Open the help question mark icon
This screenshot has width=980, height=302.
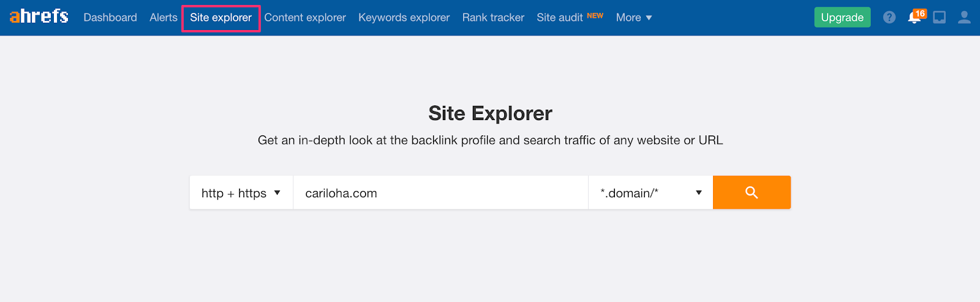coord(889,18)
